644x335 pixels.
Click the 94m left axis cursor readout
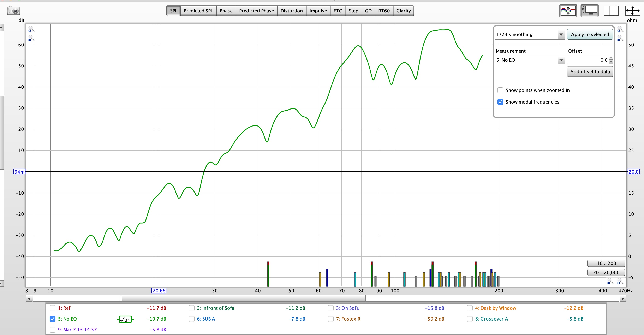coord(19,172)
